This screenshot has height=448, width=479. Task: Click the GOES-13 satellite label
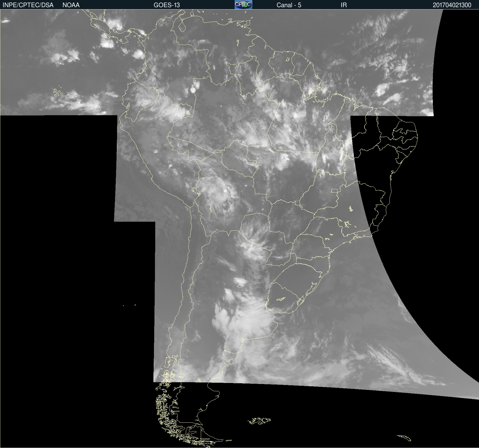(x=167, y=5)
